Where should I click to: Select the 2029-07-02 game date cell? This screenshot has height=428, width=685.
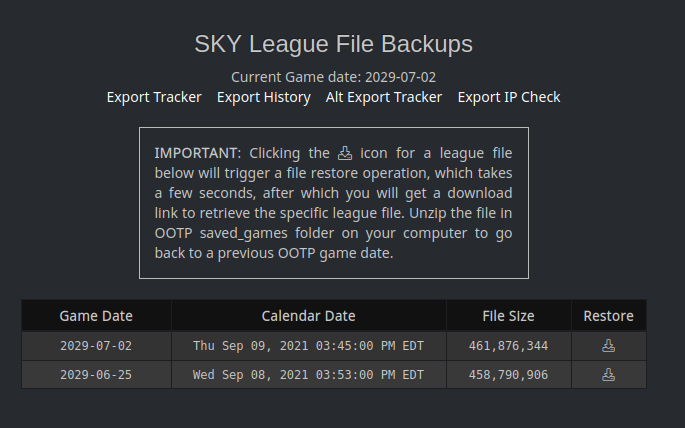pos(96,346)
